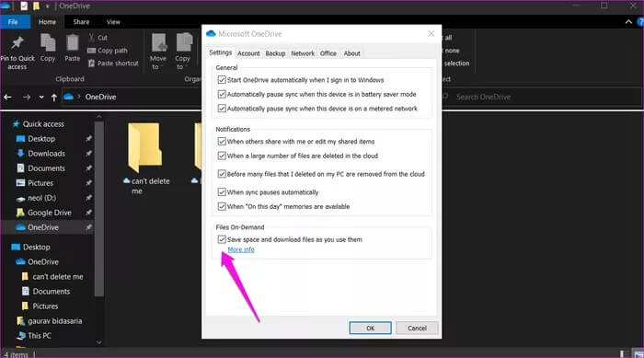Select the Desktop root tree node
Screen dimensions: 644x358
click(36, 247)
